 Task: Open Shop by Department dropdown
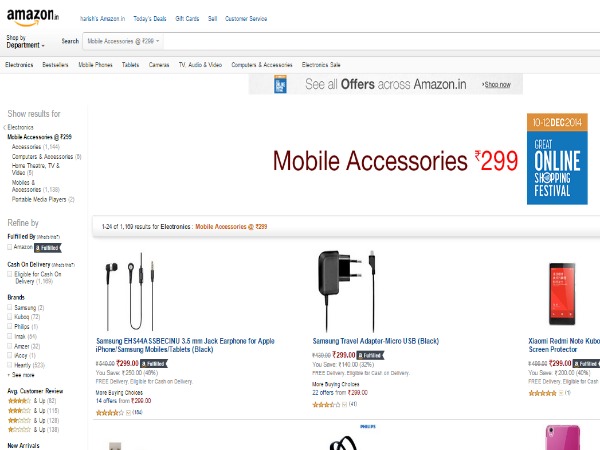coord(26,42)
